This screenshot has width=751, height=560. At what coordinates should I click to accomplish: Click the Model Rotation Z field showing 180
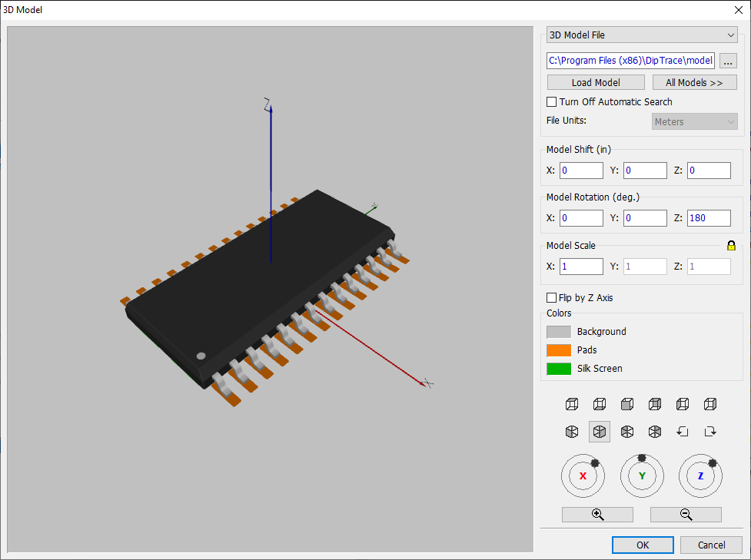[x=709, y=218]
